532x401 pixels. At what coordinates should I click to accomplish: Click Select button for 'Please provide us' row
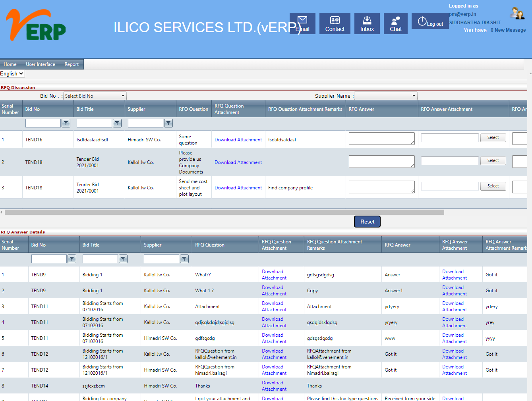click(493, 160)
